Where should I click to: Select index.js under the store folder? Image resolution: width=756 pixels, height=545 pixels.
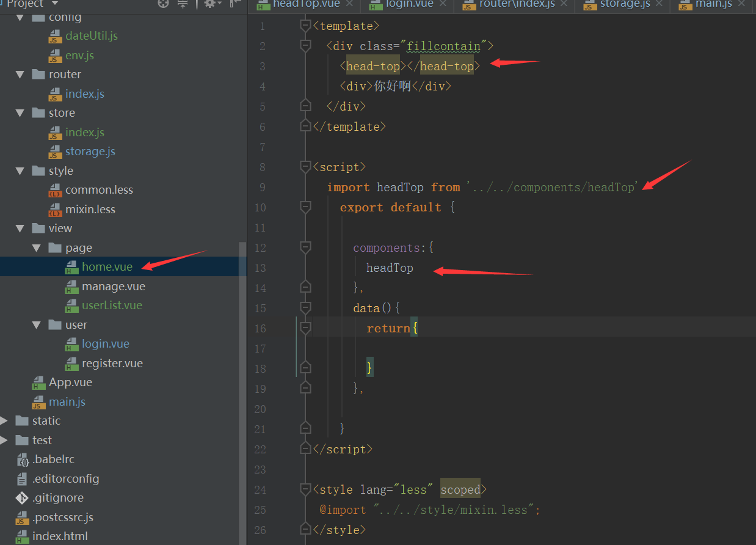[x=85, y=133]
